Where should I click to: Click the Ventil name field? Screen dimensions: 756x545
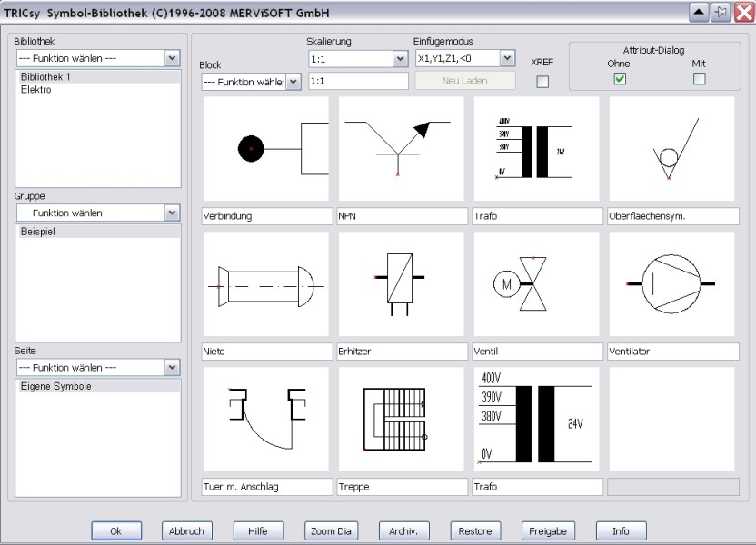click(x=538, y=352)
